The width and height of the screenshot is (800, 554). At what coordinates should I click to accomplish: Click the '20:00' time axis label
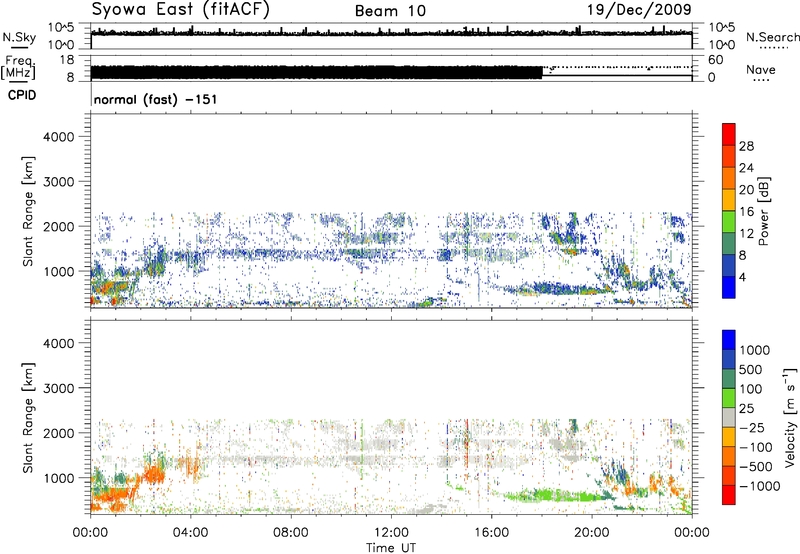[592, 533]
